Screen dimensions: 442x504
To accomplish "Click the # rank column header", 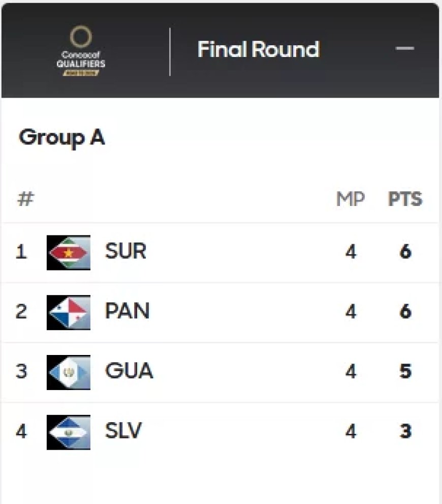I will 25,199.
